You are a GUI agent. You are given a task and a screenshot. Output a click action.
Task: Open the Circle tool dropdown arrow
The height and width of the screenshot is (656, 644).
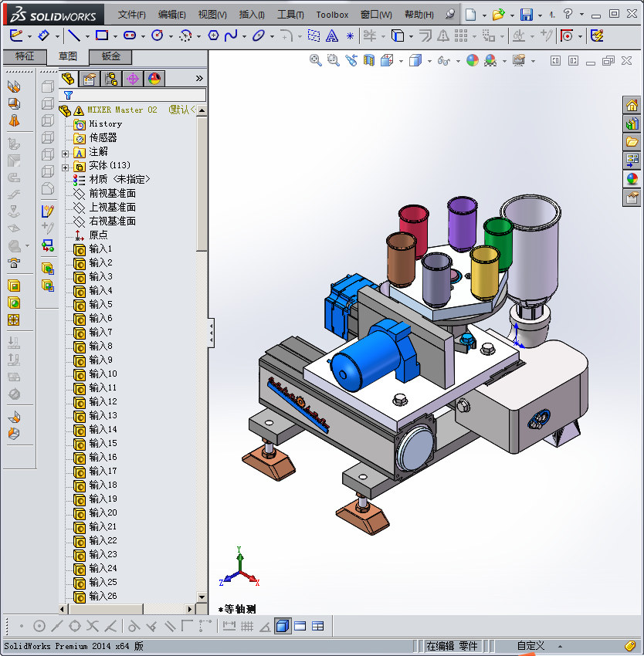click(171, 37)
